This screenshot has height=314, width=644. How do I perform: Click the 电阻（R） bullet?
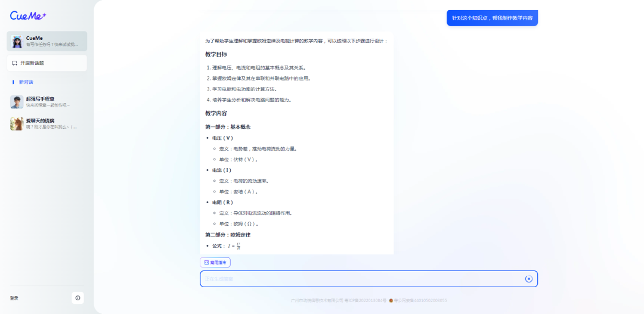pyautogui.click(x=222, y=203)
